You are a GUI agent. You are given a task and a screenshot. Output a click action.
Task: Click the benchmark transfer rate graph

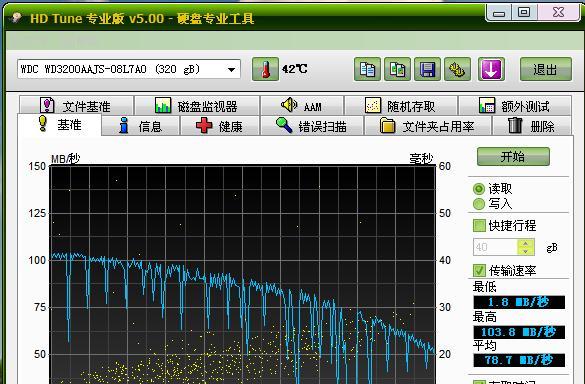click(243, 275)
